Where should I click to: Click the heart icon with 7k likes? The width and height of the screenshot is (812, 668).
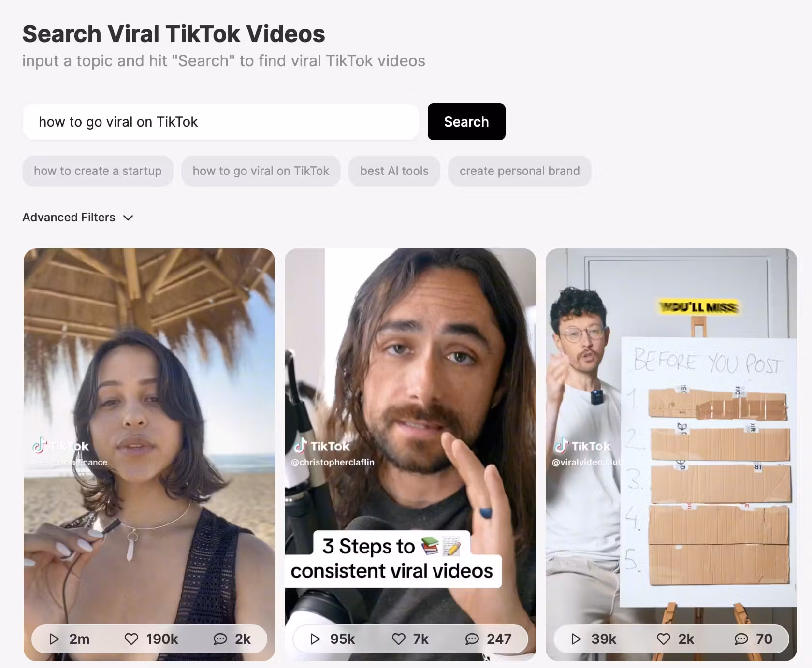(x=398, y=639)
